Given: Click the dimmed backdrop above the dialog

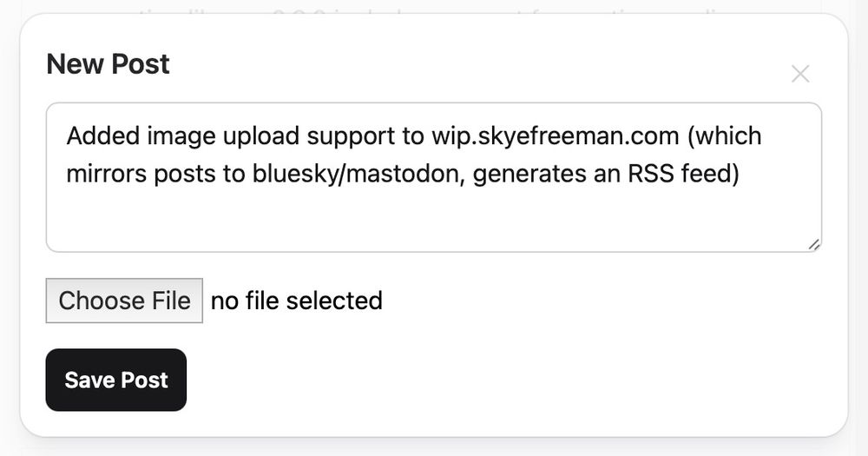Looking at the screenshot, I should coord(434,5).
